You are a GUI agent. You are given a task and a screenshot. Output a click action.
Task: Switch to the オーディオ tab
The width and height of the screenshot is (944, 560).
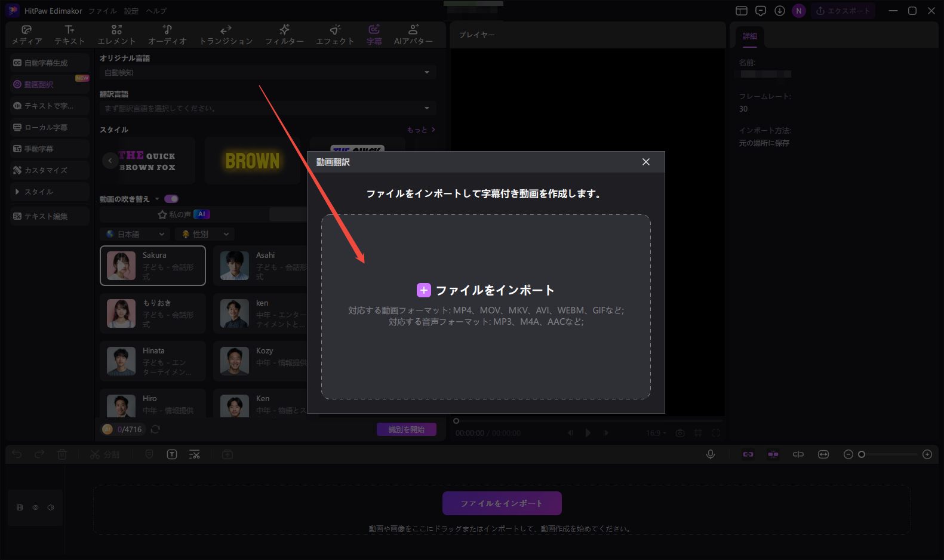click(167, 35)
